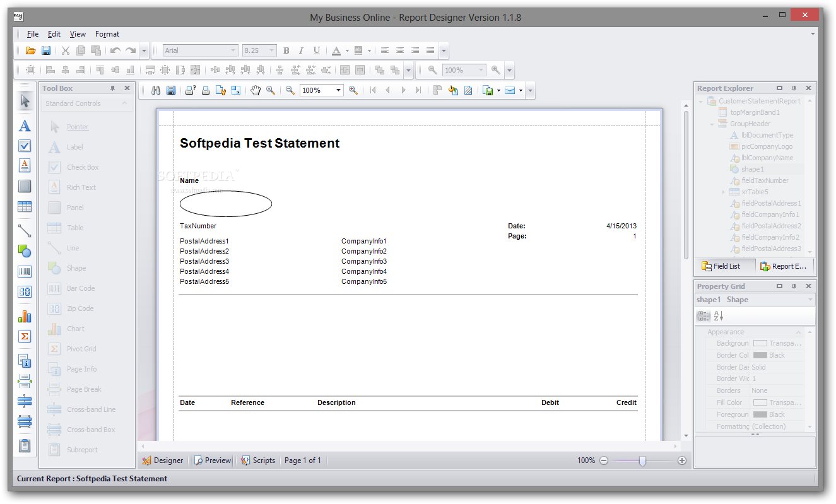Align text right in the formatting toolbar
The image size is (836, 504).
[415, 50]
